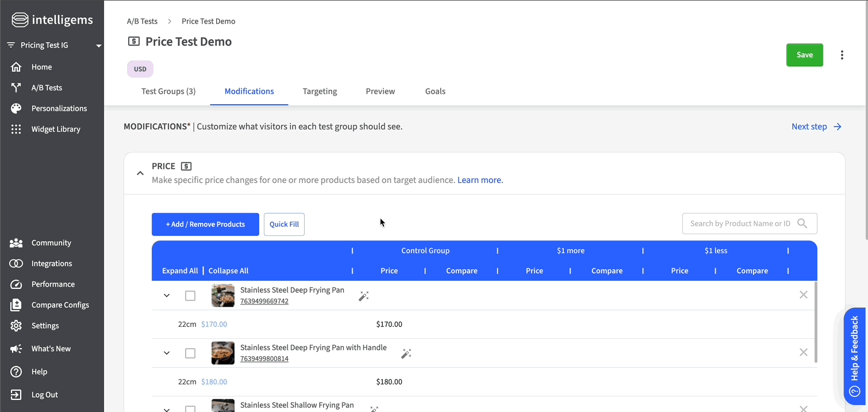This screenshot has height=412, width=868.
Task: Switch to the Targeting tab
Action: coord(320,91)
